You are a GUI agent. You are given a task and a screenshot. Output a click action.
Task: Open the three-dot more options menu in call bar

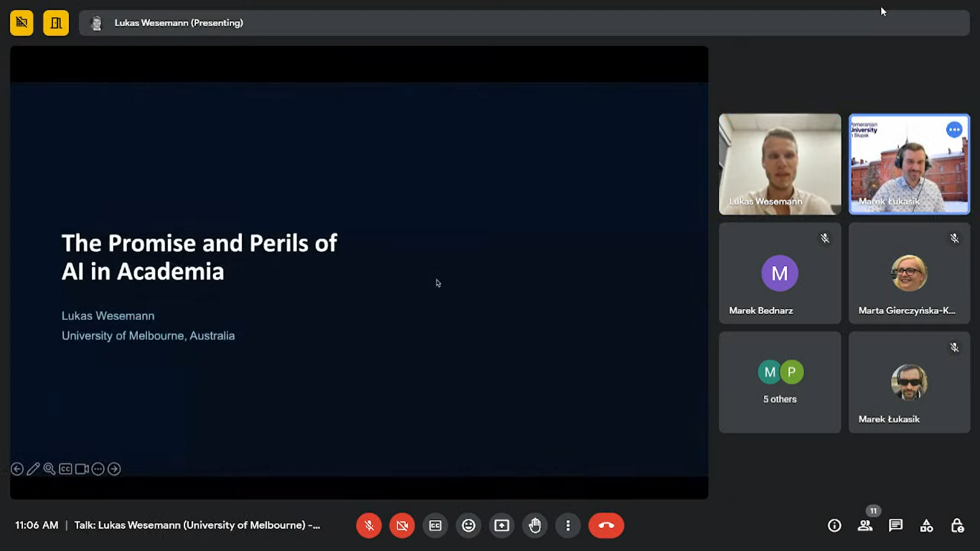tap(567, 526)
